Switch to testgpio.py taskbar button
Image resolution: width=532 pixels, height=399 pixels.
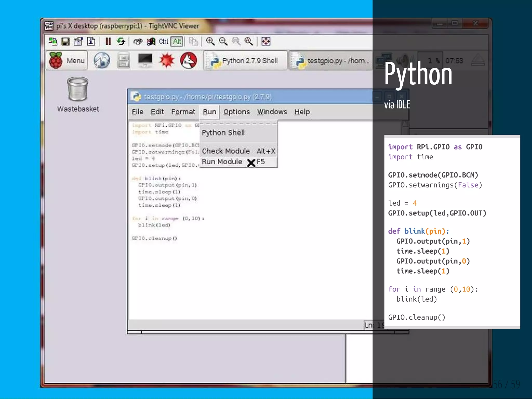pos(331,60)
